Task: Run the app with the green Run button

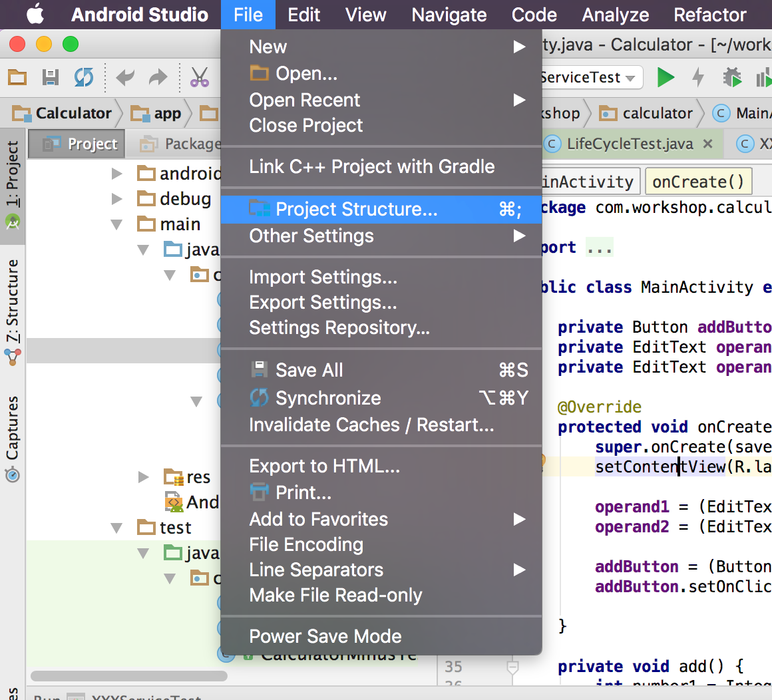Action: (666, 77)
